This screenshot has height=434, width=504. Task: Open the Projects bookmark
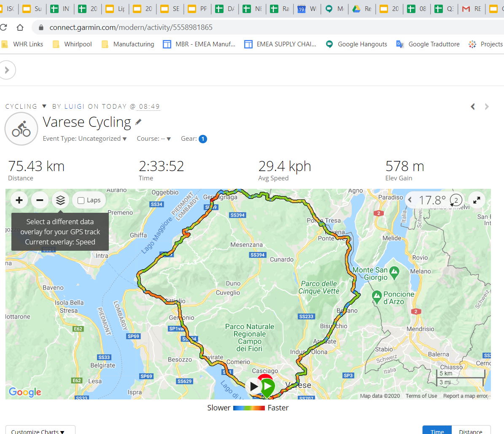point(486,44)
